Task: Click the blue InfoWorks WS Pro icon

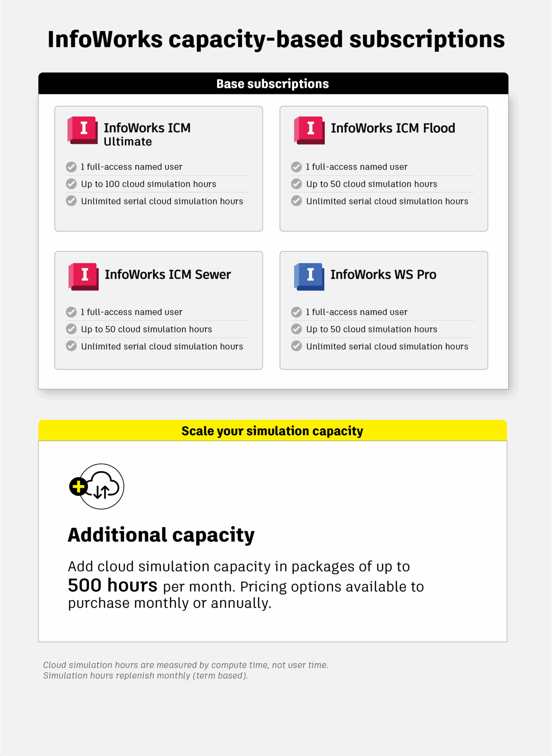Action: coord(310,276)
